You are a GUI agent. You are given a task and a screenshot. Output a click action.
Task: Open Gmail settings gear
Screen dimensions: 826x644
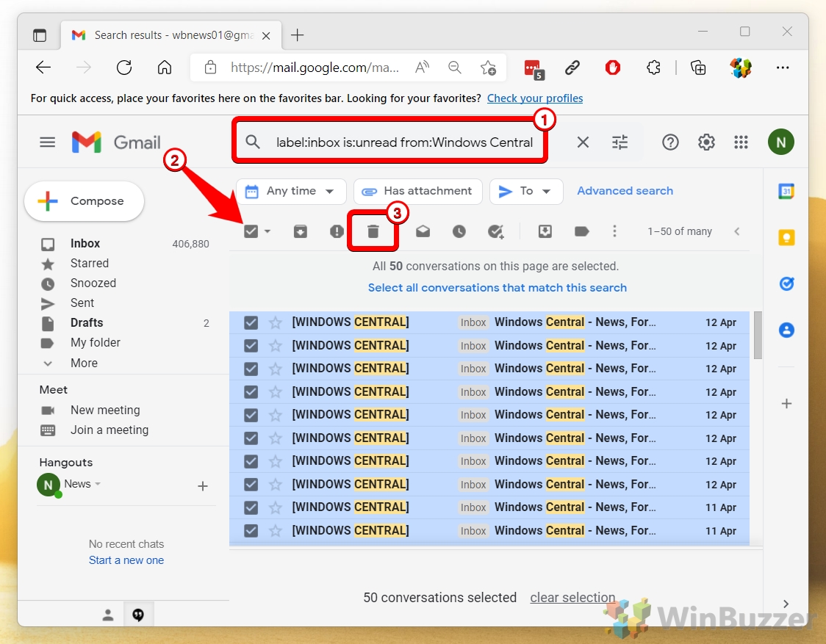point(706,142)
